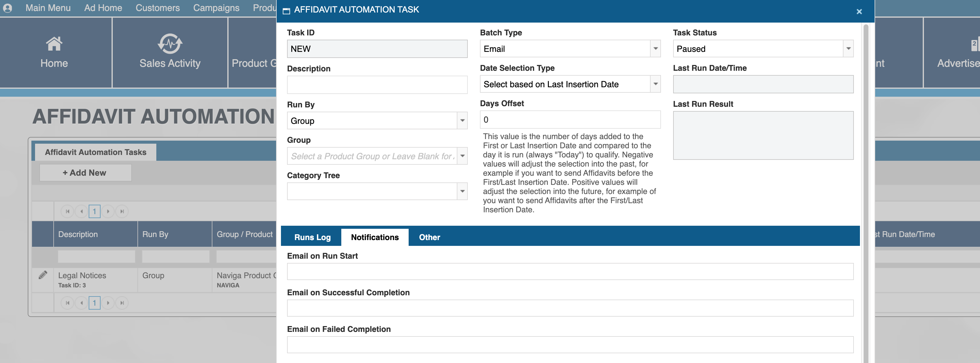Screen dimensions: 980x363
Task: Go to previous page in bottom pager
Action: pyautogui.click(x=81, y=303)
